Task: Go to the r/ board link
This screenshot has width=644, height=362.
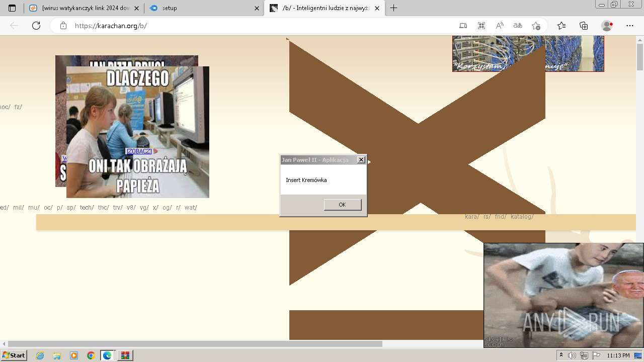Action: 179,208
